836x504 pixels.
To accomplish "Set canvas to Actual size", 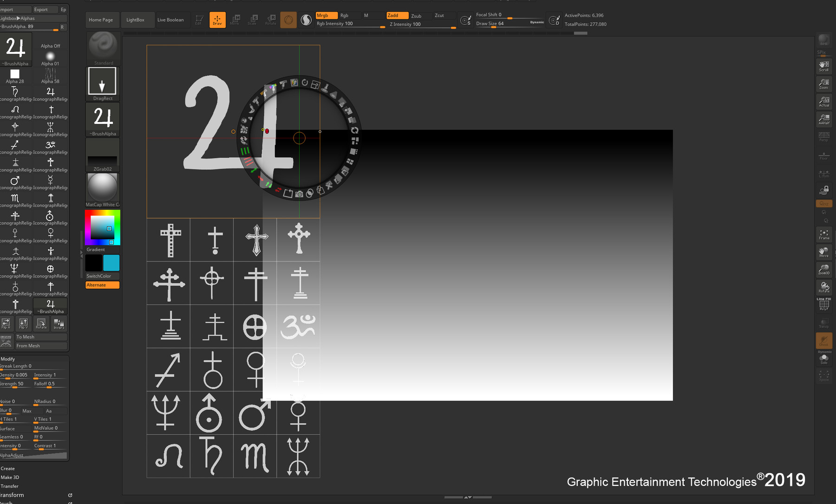I will click(x=824, y=102).
